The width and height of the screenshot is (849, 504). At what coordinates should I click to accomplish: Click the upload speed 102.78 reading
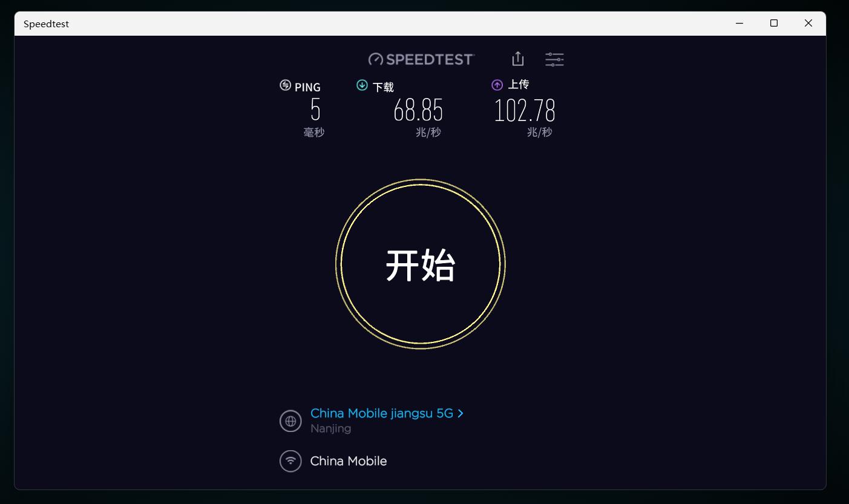pyautogui.click(x=525, y=111)
